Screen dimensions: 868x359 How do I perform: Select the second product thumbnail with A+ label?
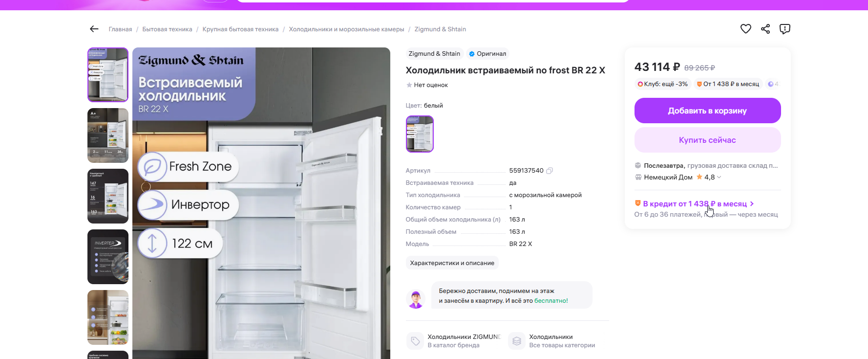[108, 135]
